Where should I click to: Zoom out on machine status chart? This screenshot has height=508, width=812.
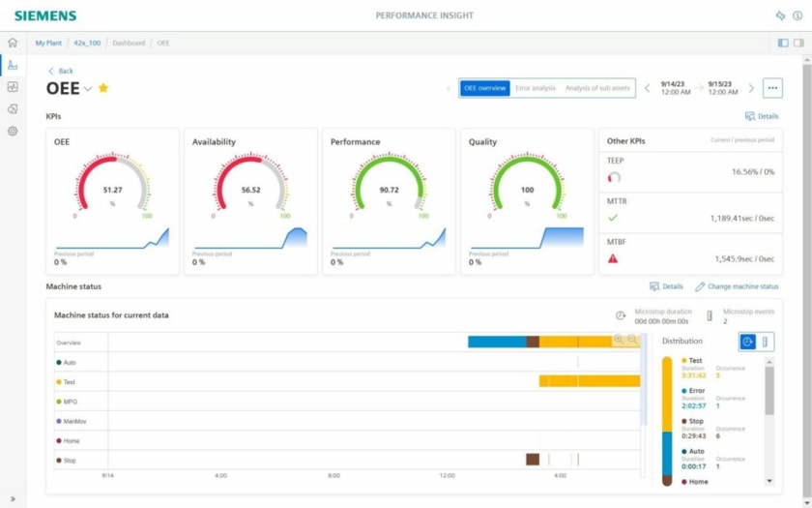632,341
